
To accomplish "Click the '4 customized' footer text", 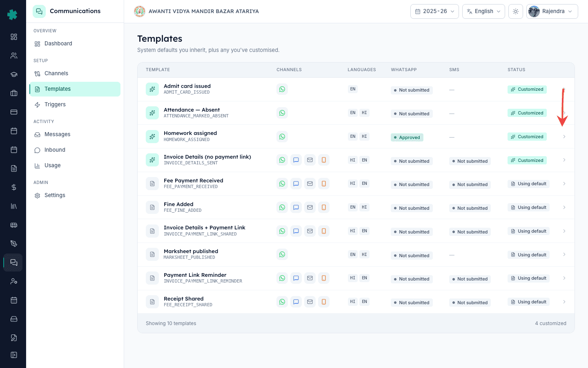I will coord(550,323).
